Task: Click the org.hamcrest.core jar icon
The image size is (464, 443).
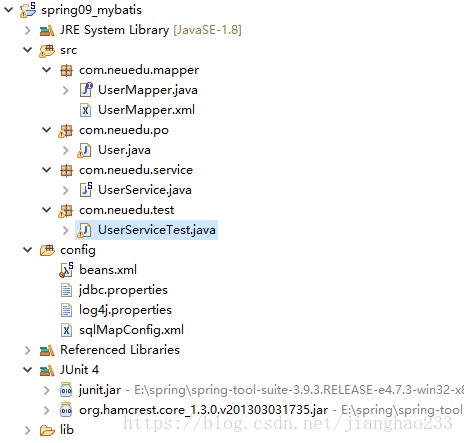Action: click(x=66, y=410)
